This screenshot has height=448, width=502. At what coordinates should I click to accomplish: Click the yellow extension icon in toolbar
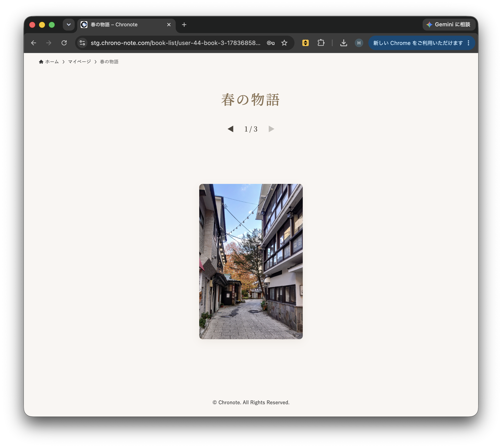(305, 43)
